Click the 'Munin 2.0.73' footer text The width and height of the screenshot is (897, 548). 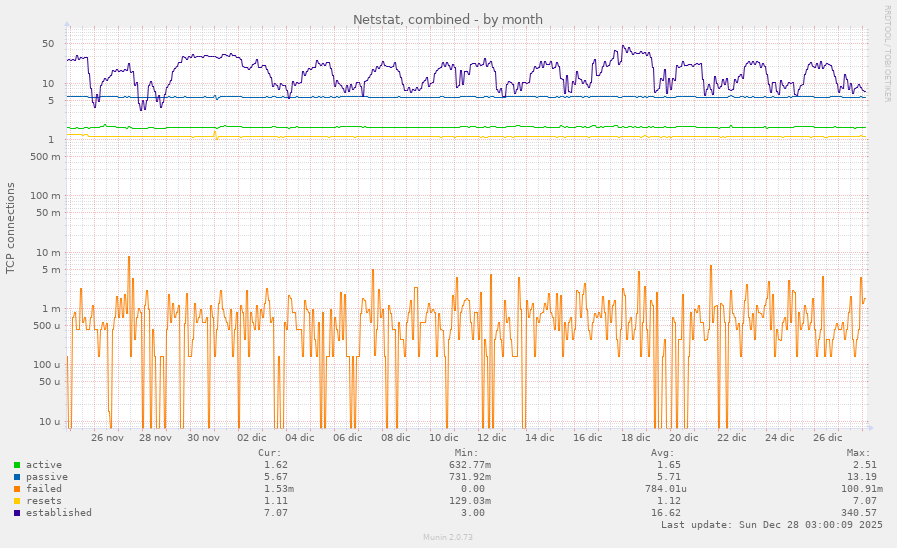[448, 537]
